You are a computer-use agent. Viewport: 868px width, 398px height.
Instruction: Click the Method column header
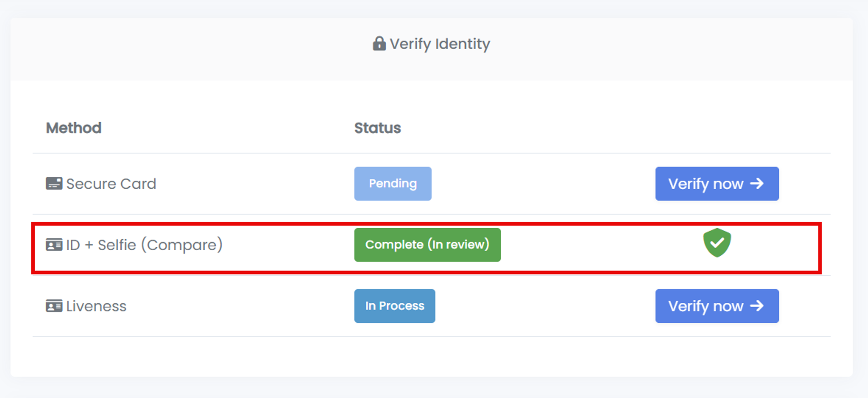click(74, 128)
